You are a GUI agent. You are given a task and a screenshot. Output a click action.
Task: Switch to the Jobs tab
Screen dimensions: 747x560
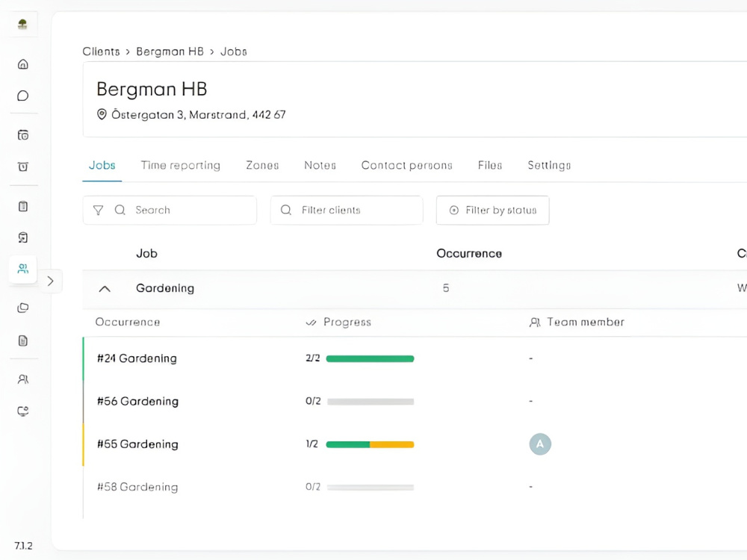(x=102, y=165)
